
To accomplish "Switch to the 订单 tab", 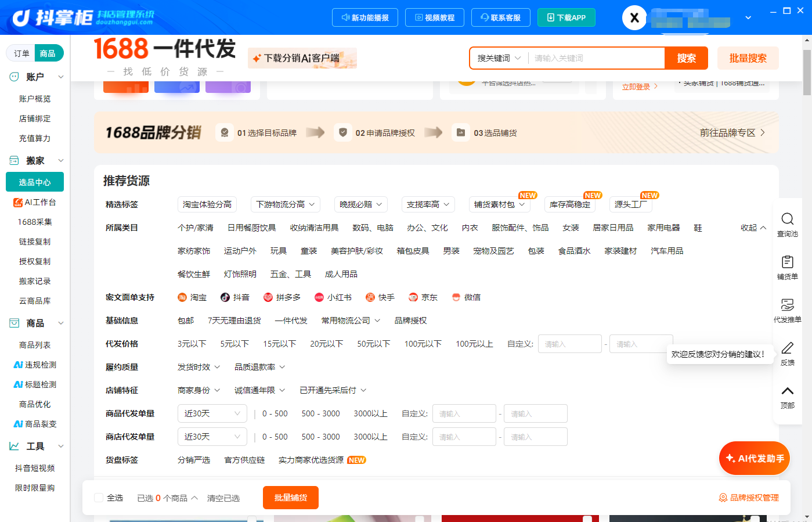I will click(21, 53).
